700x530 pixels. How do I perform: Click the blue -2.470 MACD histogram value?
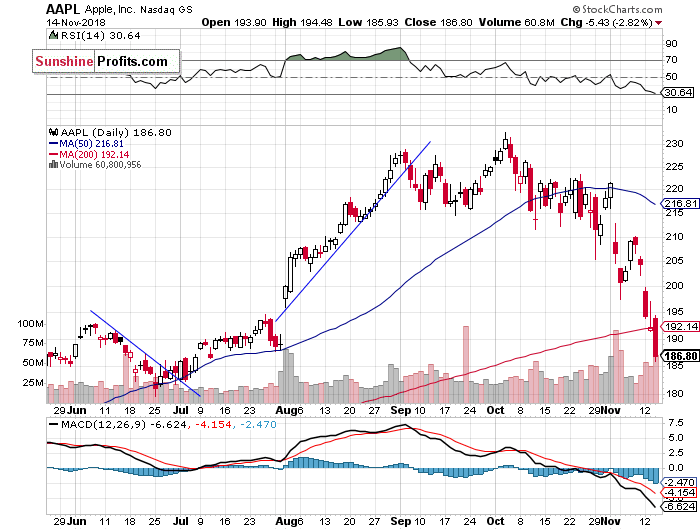pos(258,424)
